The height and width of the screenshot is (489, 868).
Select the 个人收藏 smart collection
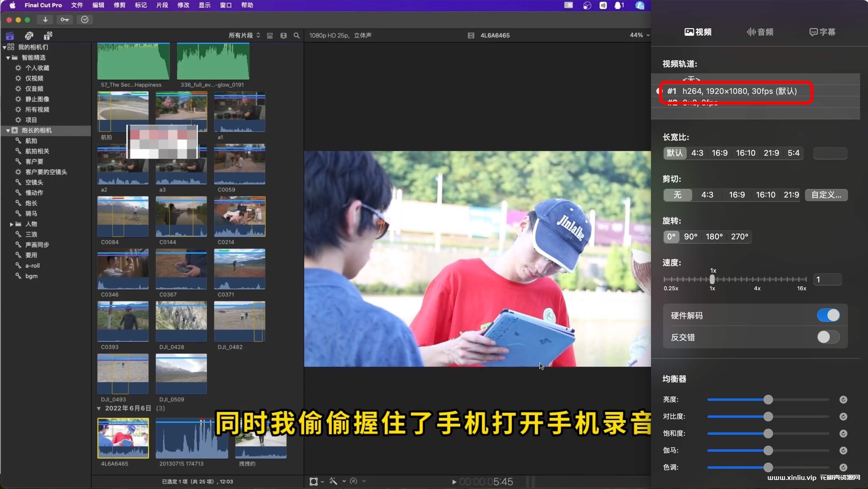point(37,68)
